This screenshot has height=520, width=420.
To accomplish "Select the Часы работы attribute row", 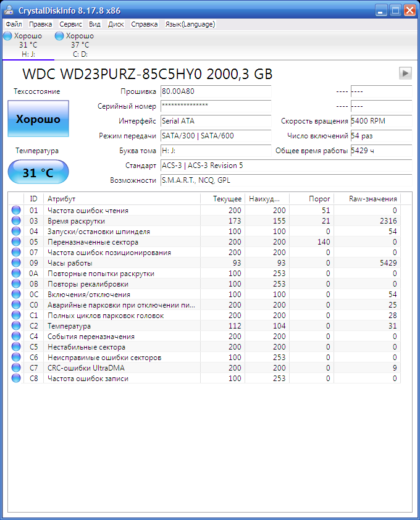I will click(124, 263).
